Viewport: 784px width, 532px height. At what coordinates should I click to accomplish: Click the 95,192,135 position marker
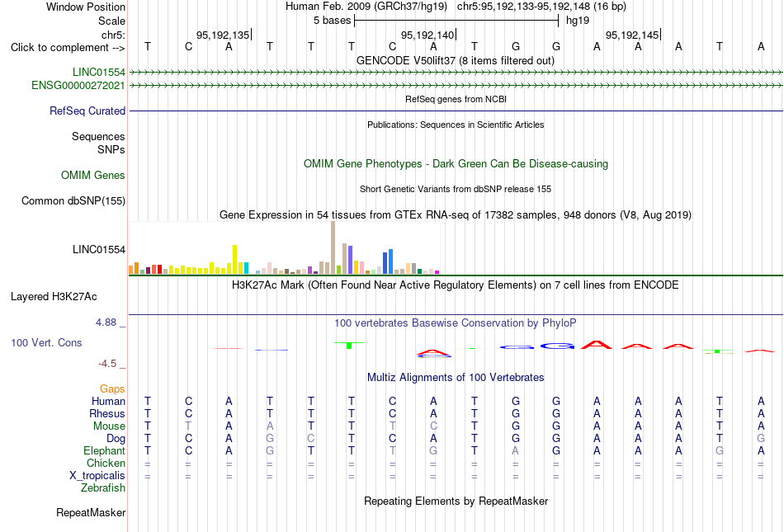click(223, 35)
